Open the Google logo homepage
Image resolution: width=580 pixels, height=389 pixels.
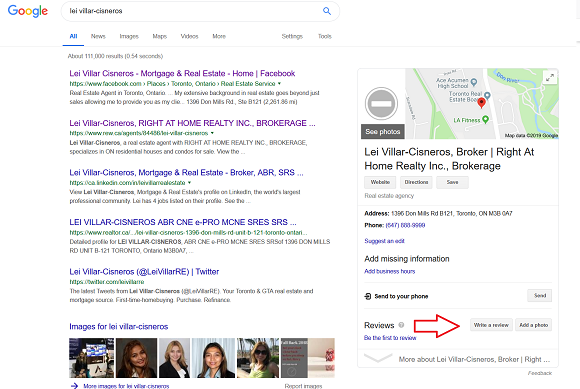pyautogui.click(x=28, y=11)
